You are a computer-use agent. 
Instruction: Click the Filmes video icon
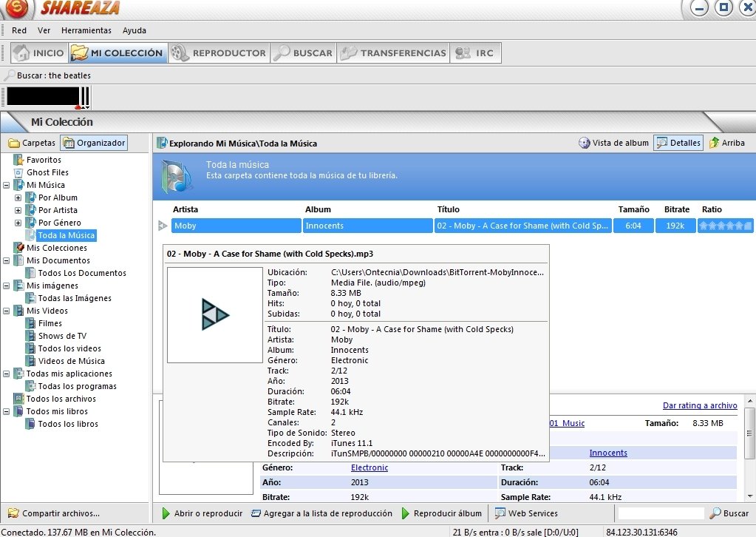pos(30,323)
